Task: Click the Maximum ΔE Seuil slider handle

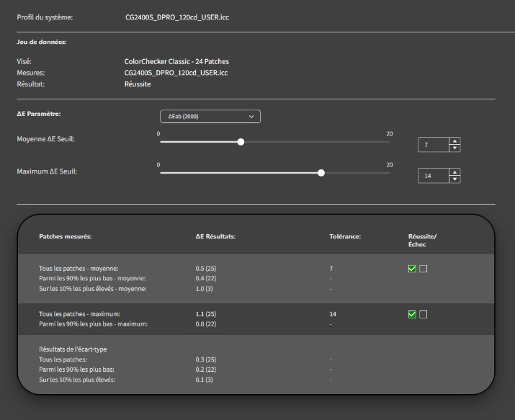Action: pyautogui.click(x=321, y=173)
